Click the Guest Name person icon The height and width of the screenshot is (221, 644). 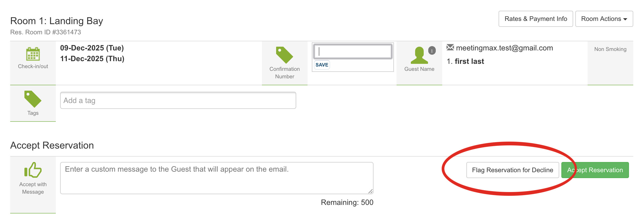click(x=419, y=55)
